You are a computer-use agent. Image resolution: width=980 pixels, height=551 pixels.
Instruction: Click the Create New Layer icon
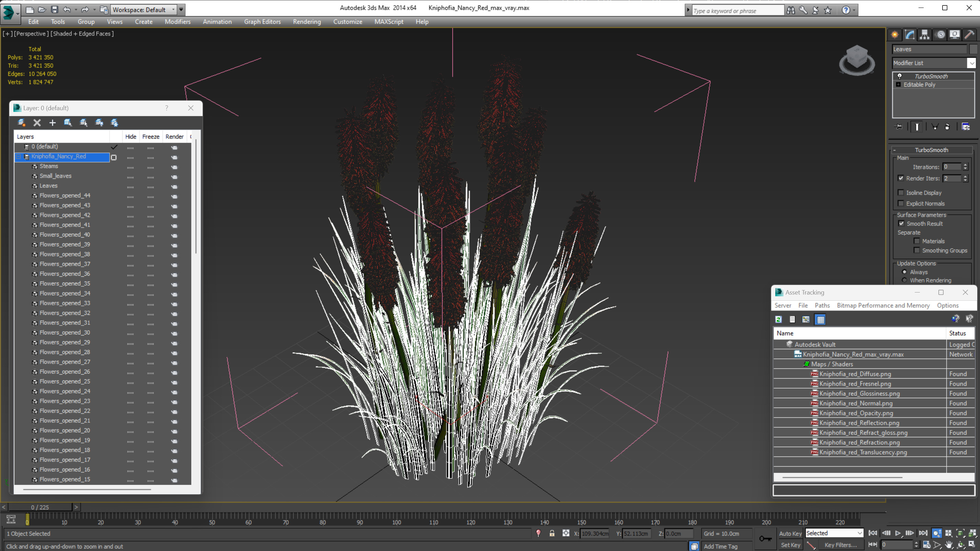pyautogui.click(x=22, y=123)
